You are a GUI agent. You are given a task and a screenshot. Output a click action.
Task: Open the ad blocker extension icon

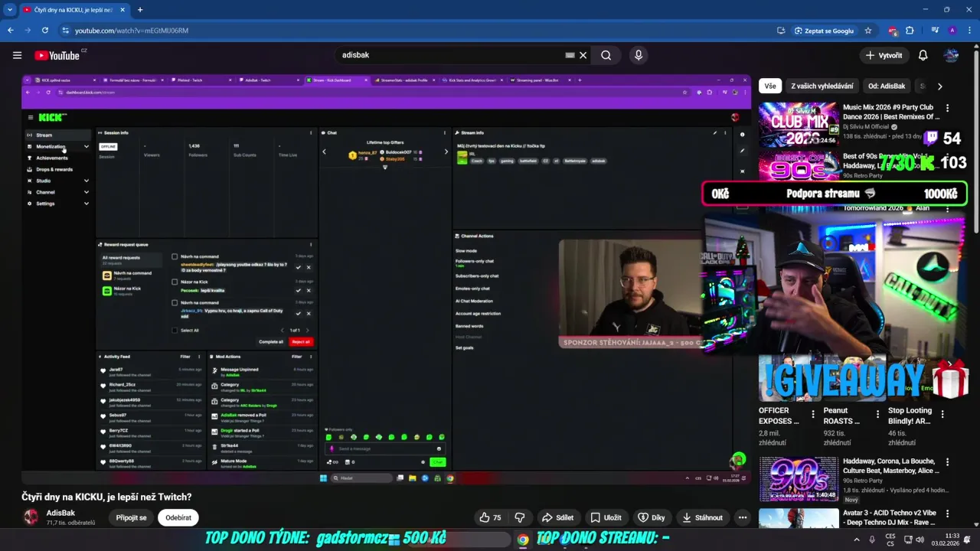coord(893,31)
